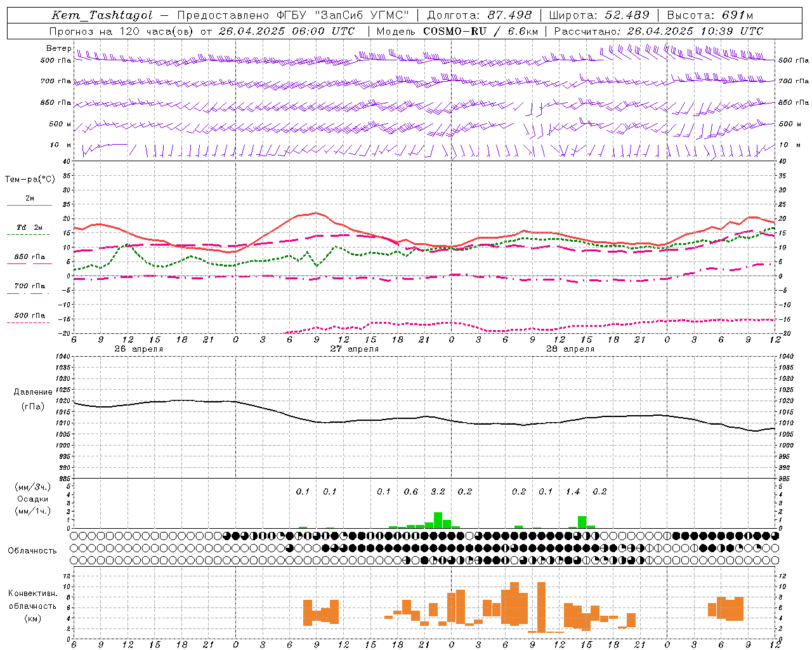Click the "Высота: 691м" header value
The image size is (812, 650).
tap(710, 15)
